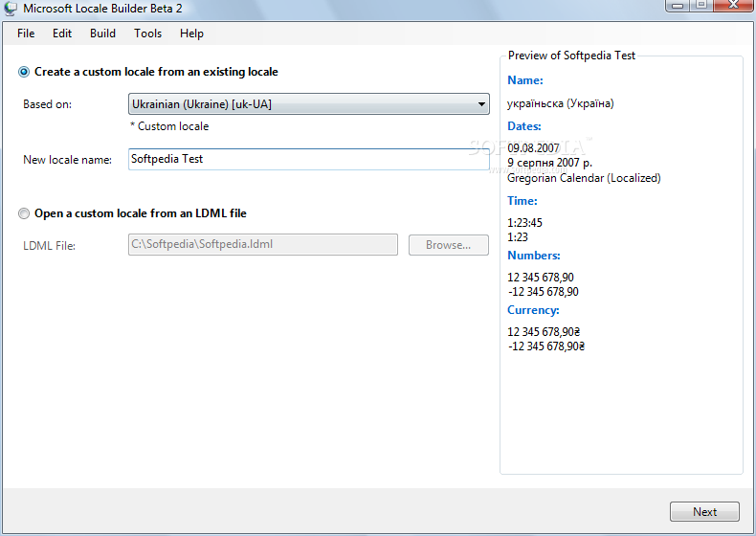Click the 'LDML File:' label
Viewport: 756px width, 536px height.
[49, 246]
